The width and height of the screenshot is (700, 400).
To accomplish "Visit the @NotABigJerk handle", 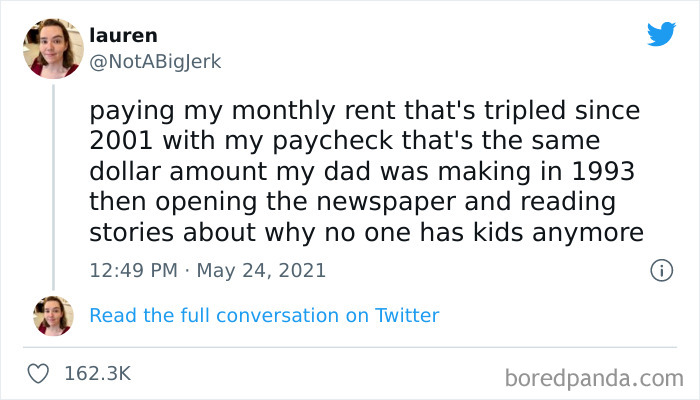I will click(x=155, y=61).
